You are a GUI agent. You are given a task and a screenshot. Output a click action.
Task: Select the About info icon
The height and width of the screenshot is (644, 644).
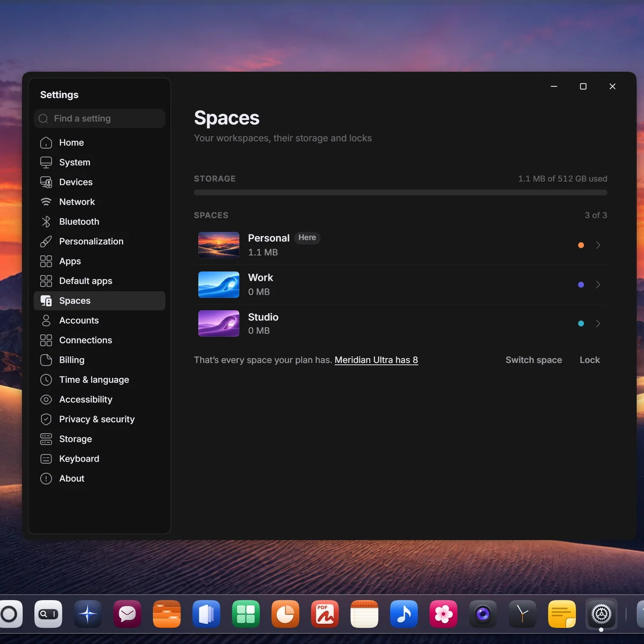pyautogui.click(x=46, y=479)
